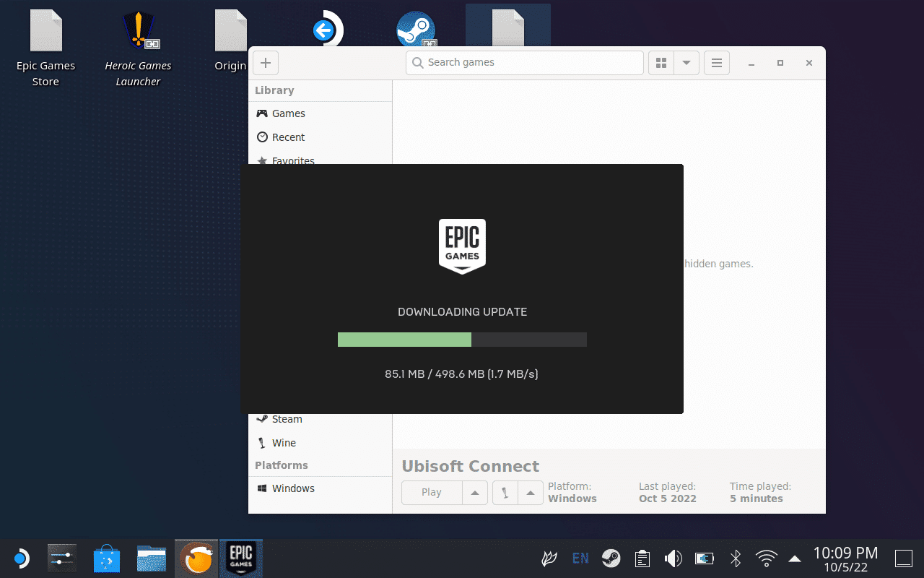Click the battery charging tray icon
Image resolution: width=924 pixels, height=578 pixels.
pyautogui.click(x=704, y=558)
